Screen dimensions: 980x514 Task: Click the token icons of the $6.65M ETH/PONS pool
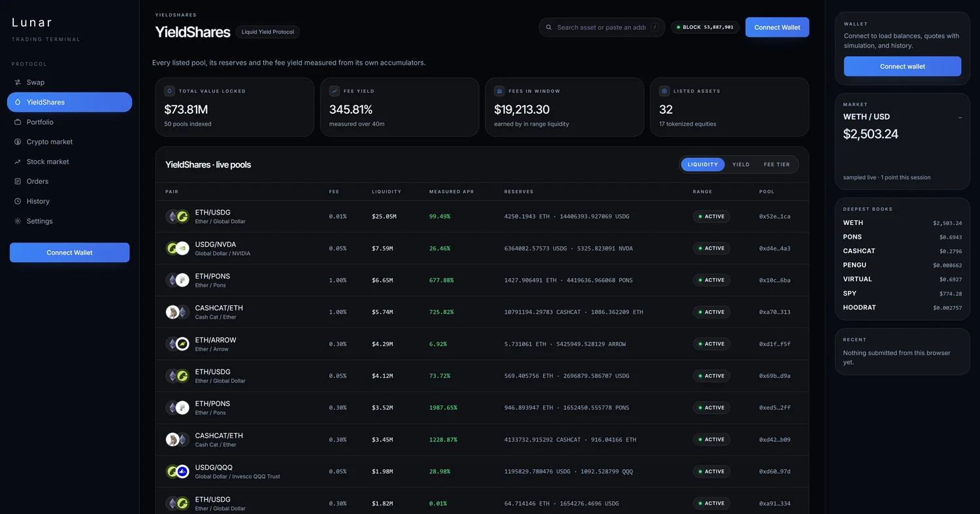pyautogui.click(x=177, y=280)
